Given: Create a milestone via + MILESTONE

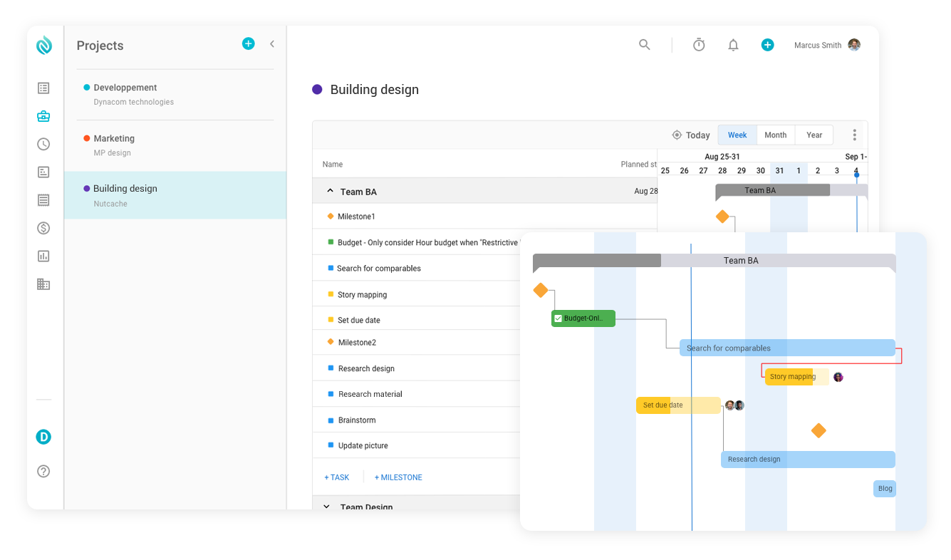Looking at the screenshot, I should coord(397,477).
